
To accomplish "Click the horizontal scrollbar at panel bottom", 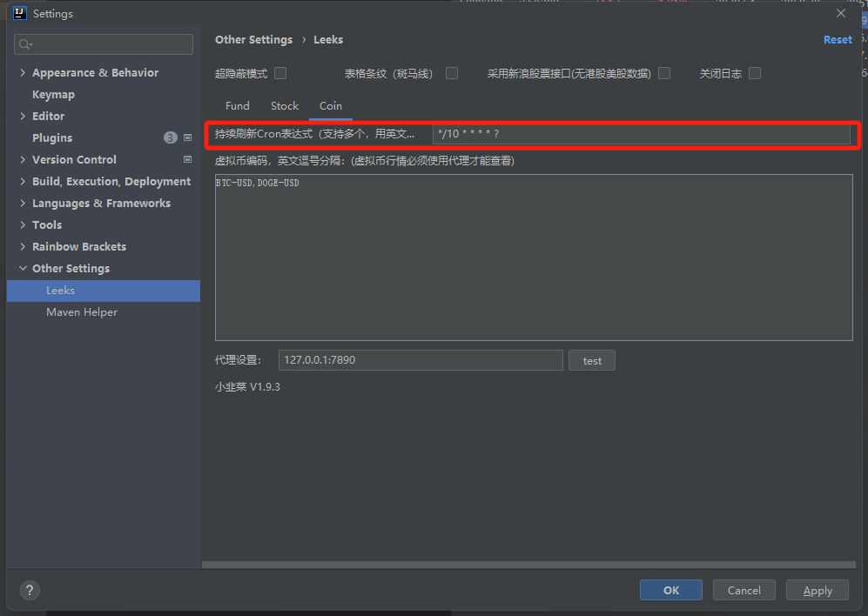I will [528, 565].
